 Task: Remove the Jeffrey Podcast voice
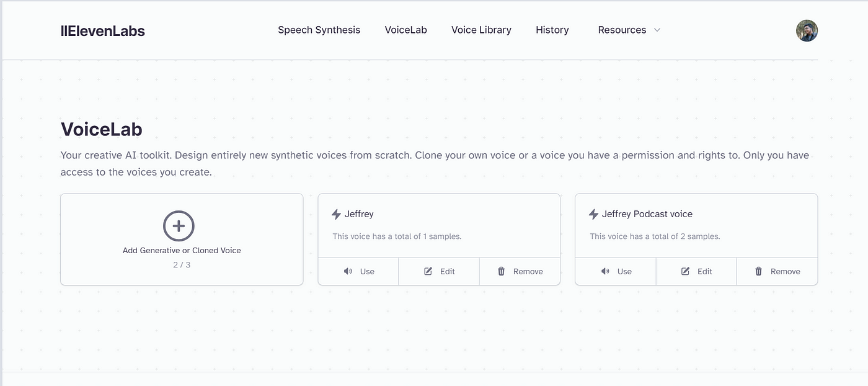[777, 271]
